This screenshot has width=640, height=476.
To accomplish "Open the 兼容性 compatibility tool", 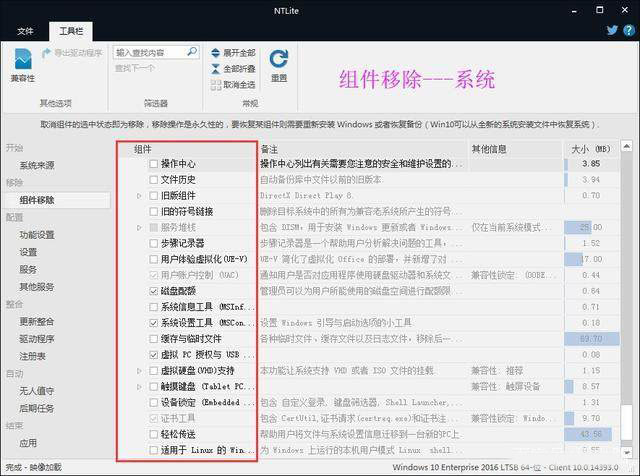I will point(23,65).
